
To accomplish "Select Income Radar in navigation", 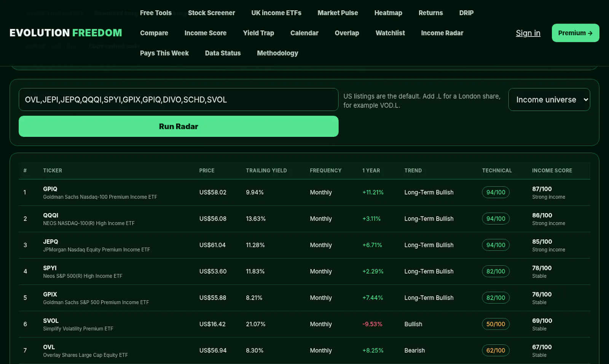I will [x=442, y=33].
